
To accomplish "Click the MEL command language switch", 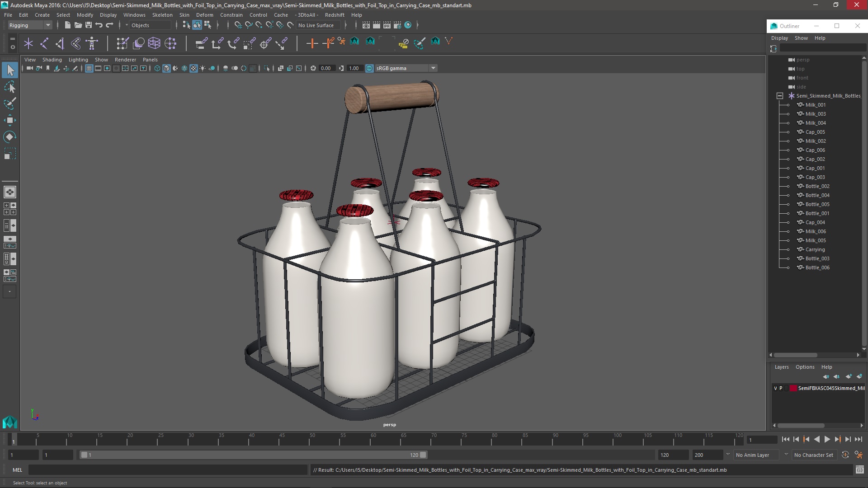I will [17, 470].
